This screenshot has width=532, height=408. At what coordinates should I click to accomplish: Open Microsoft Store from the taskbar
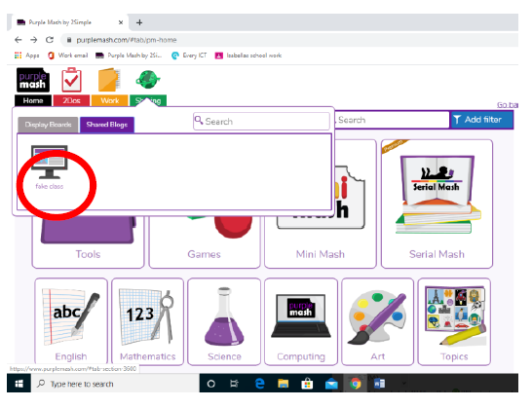(x=307, y=384)
